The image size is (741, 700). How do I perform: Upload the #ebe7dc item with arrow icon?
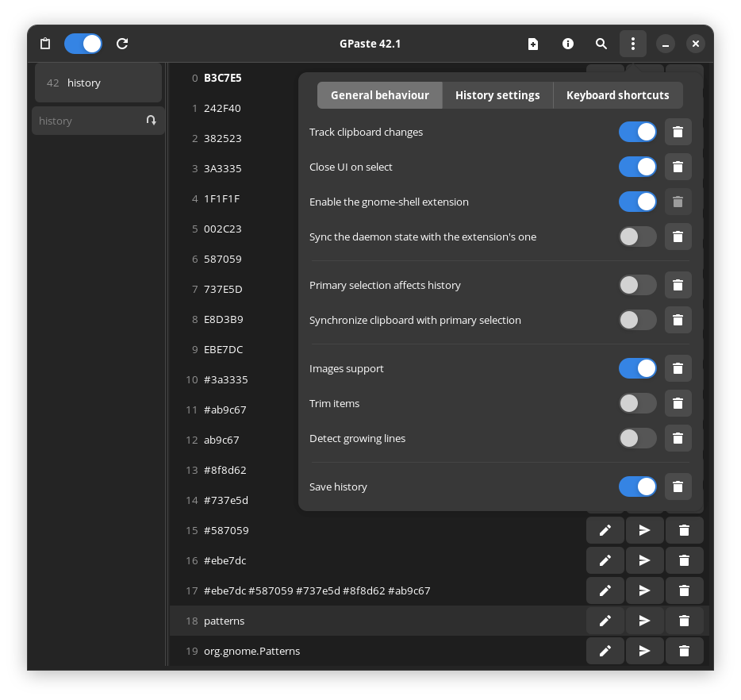point(644,560)
